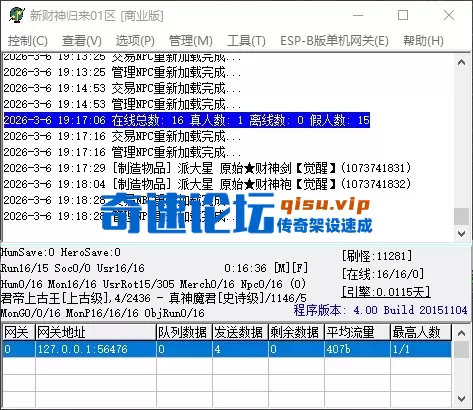Click the 网关地址 column header
473x410 pixels.
[96, 332]
